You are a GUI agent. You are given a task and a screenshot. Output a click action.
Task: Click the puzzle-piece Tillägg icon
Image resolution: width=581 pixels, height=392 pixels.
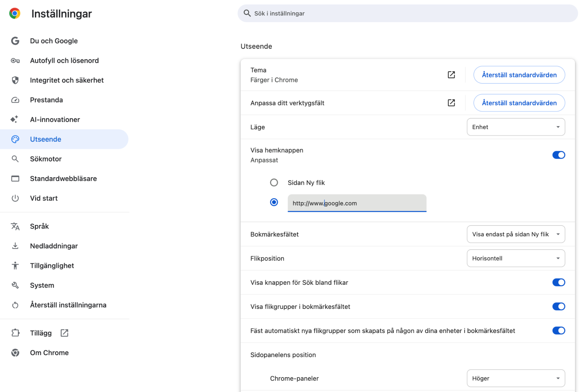coord(15,333)
